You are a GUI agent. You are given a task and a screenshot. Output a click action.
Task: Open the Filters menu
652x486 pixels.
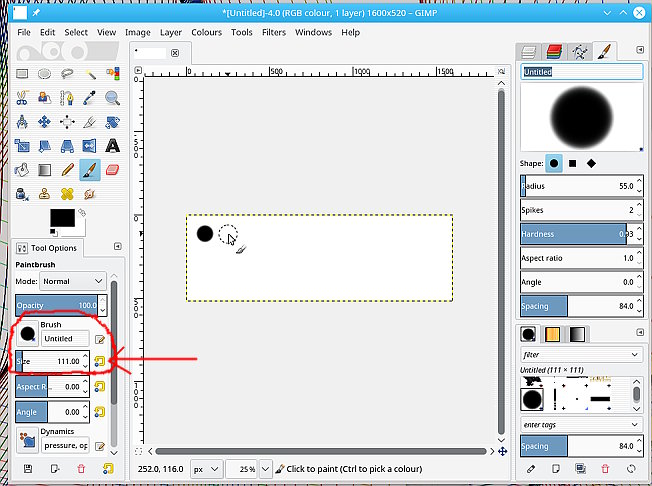tap(273, 32)
